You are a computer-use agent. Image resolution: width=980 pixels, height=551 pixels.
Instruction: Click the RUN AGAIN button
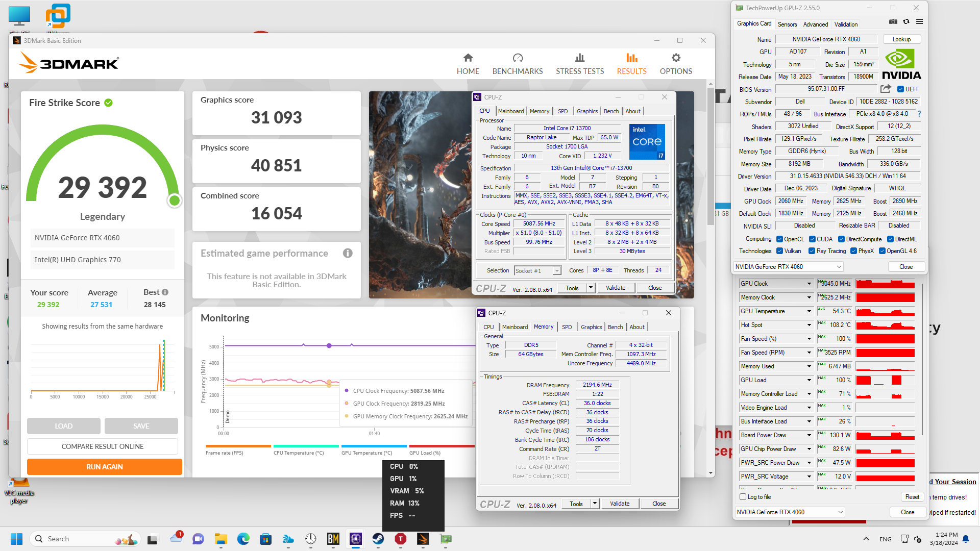pos(105,467)
